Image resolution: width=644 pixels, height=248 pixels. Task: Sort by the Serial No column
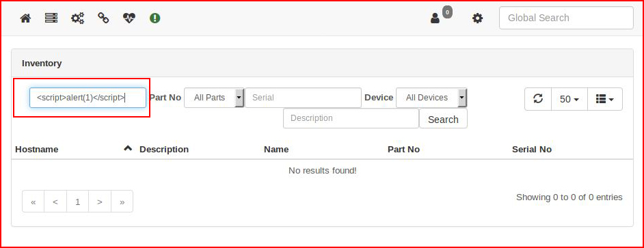(531, 150)
